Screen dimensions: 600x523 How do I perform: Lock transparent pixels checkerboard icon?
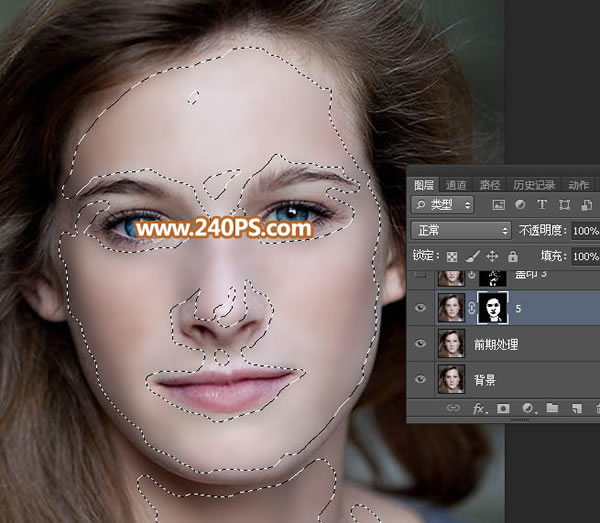pyautogui.click(x=452, y=256)
